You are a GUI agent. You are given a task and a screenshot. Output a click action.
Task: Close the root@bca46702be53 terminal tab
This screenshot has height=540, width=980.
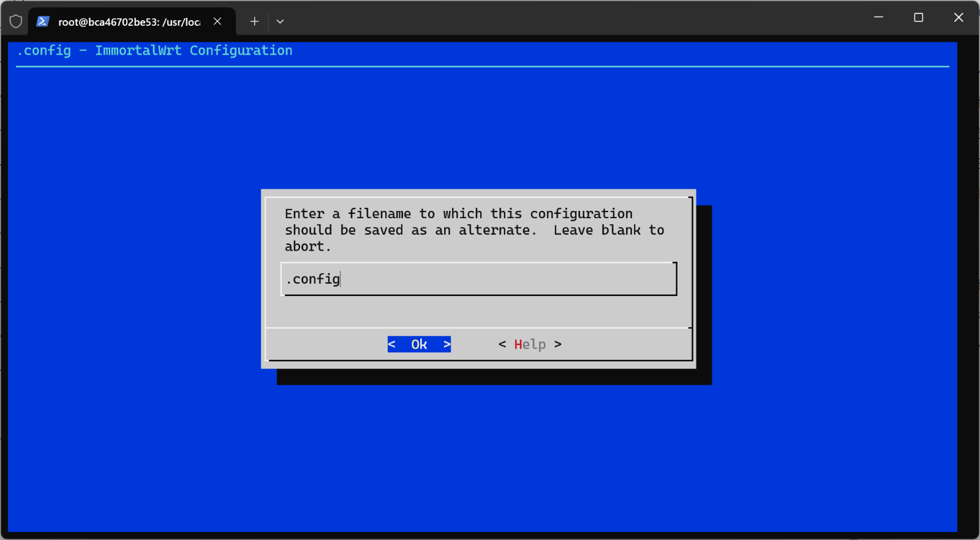tap(217, 21)
